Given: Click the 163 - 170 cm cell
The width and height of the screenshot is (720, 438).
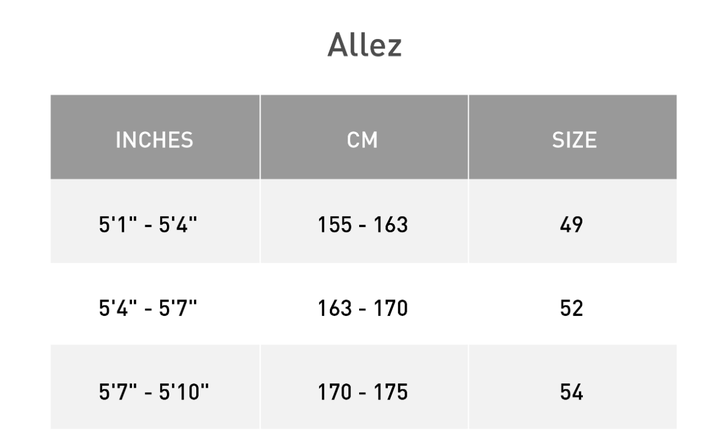Looking at the screenshot, I should [x=364, y=304].
